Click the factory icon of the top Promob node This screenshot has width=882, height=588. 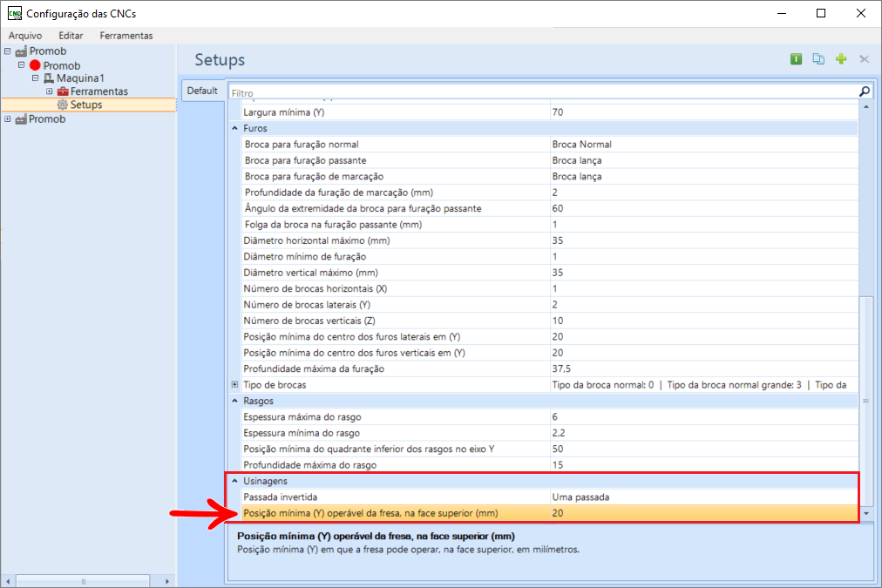pyautogui.click(x=22, y=51)
